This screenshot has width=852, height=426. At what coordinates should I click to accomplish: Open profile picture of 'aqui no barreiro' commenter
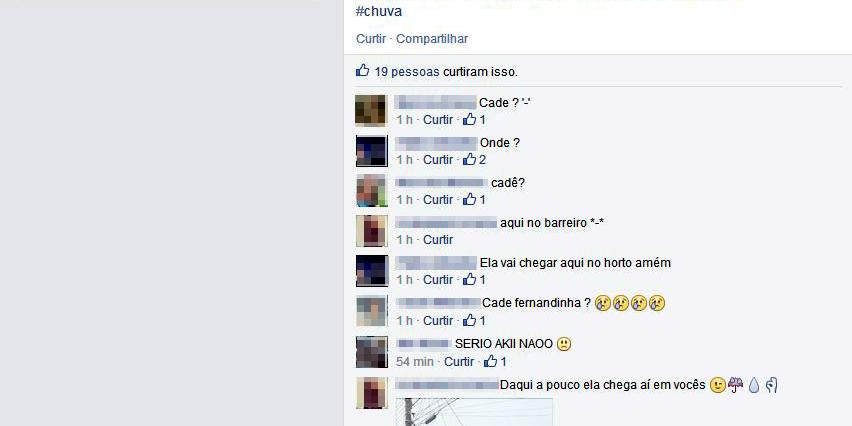click(x=372, y=231)
